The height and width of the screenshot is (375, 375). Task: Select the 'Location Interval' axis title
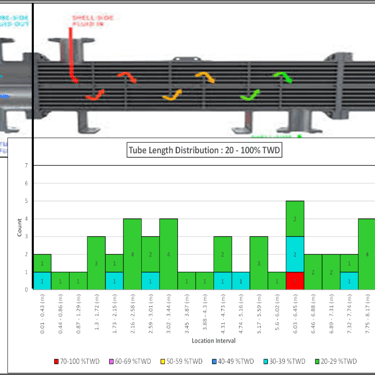[214, 341]
